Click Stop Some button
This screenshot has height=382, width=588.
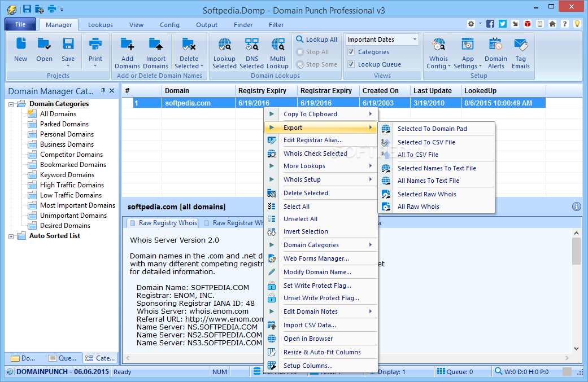[x=317, y=64]
